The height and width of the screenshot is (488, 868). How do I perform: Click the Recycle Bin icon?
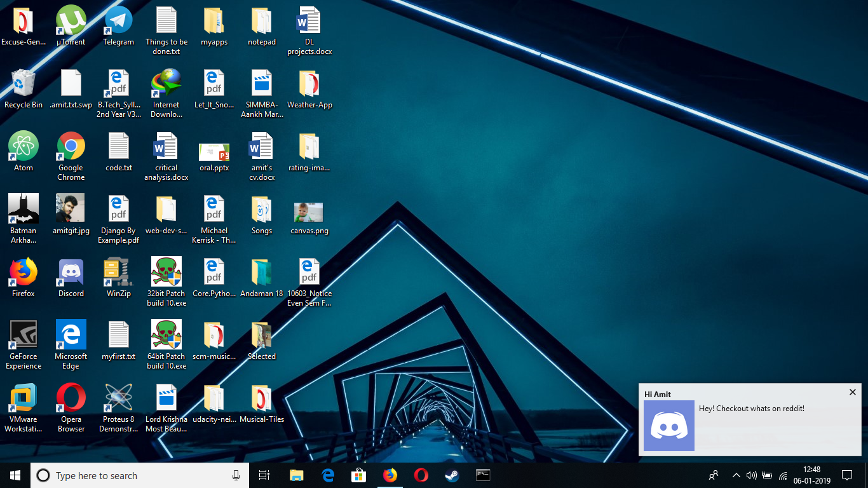[24, 89]
